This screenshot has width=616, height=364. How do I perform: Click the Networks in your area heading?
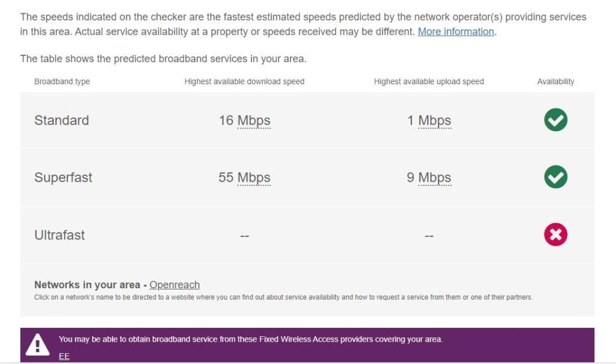(x=87, y=285)
